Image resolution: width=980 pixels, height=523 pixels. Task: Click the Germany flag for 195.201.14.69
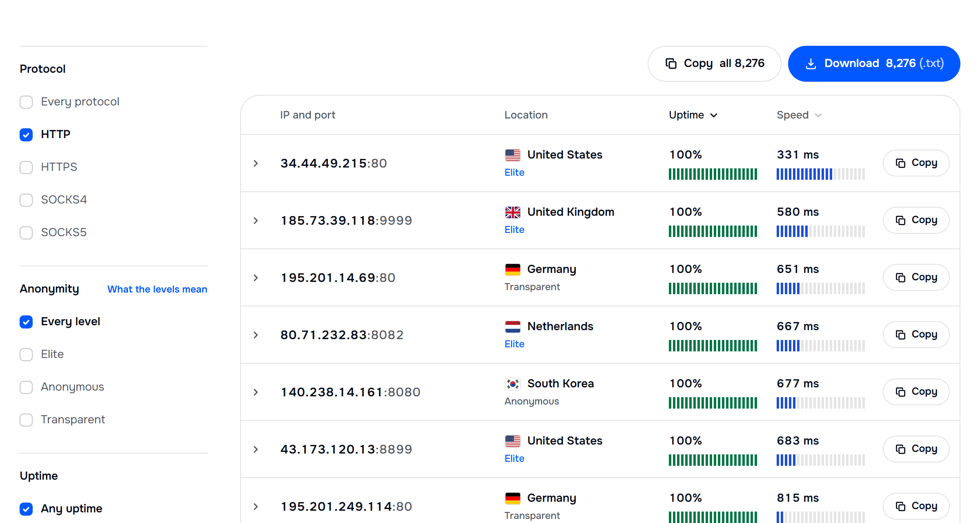click(x=512, y=269)
